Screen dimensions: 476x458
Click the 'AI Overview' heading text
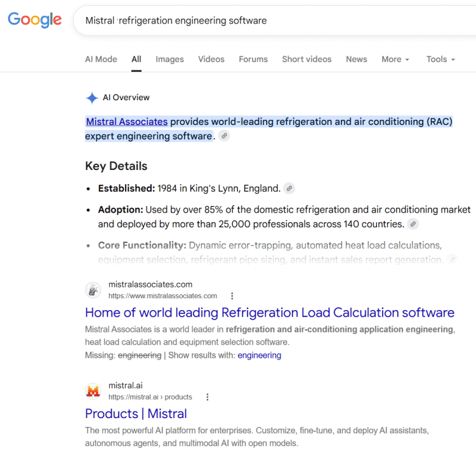(126, 98)
